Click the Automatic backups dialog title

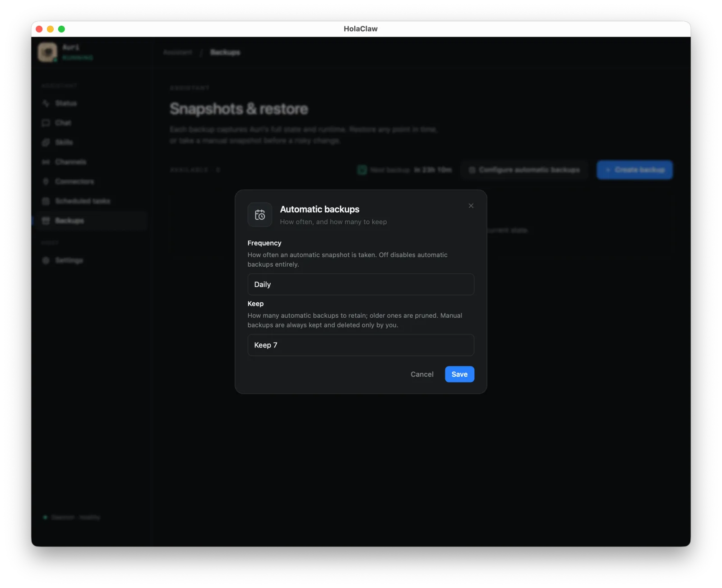tap(319, 209)
